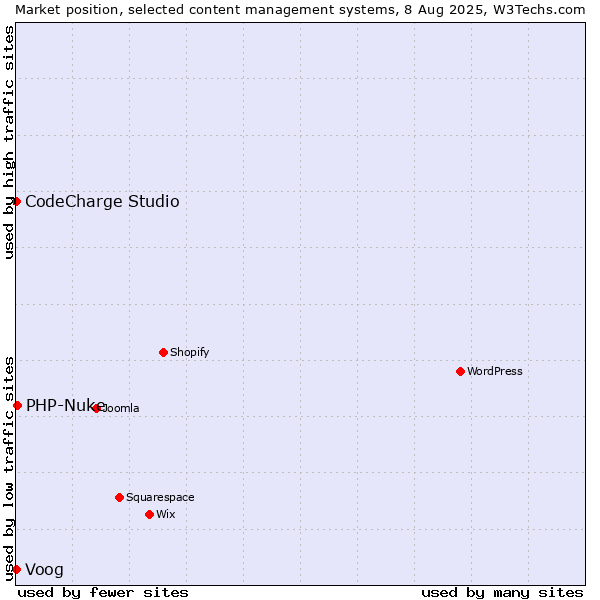Image resolution: width=600 pixels, height=600 pixels.
Task: Click the chart title mentioning W3Techs.com
Action: [300, 10]
